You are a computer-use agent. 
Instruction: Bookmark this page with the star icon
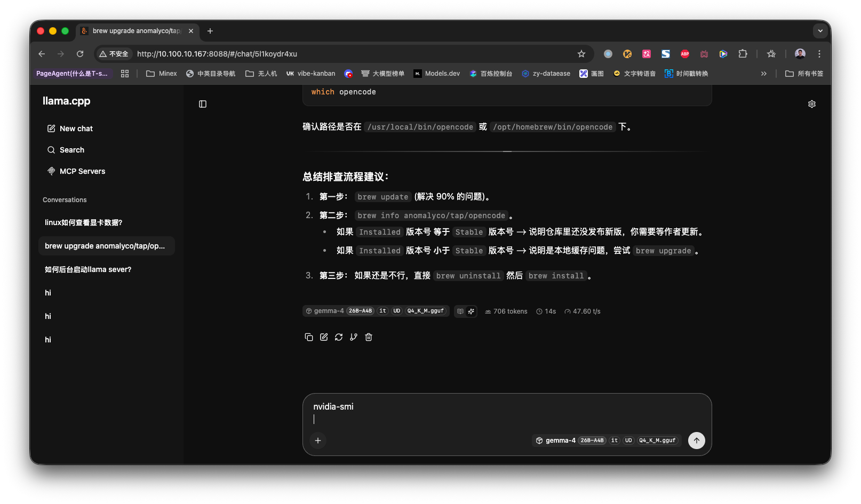tap(581, 54)
